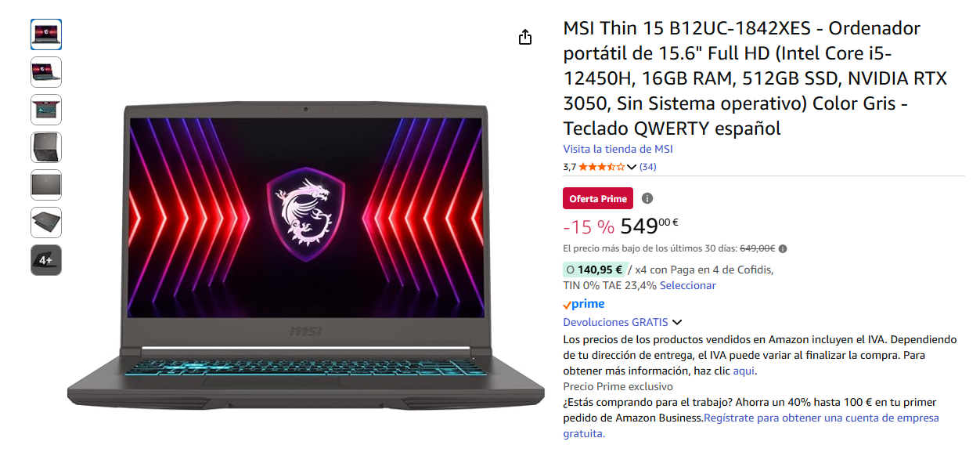980x456 pixels.
Task: Select second angled laptop thumbnail
Action: tap(46, 72)
